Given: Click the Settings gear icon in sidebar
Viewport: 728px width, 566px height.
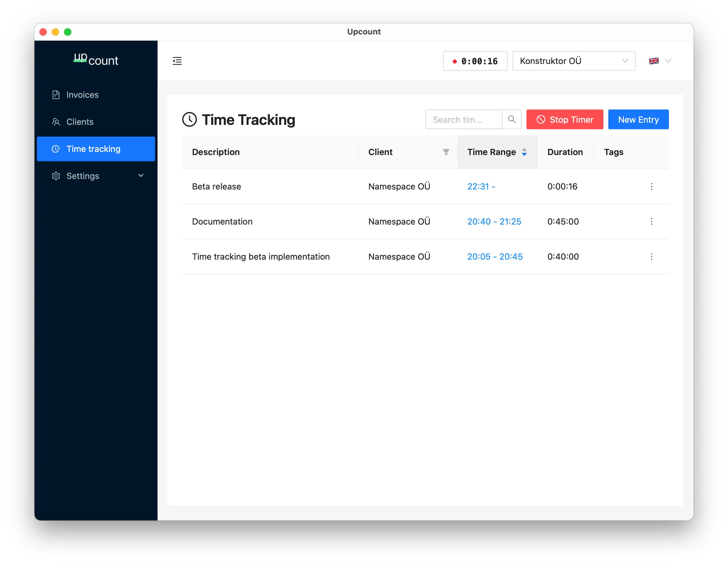Looking at the screenshot, I should 56,176.
